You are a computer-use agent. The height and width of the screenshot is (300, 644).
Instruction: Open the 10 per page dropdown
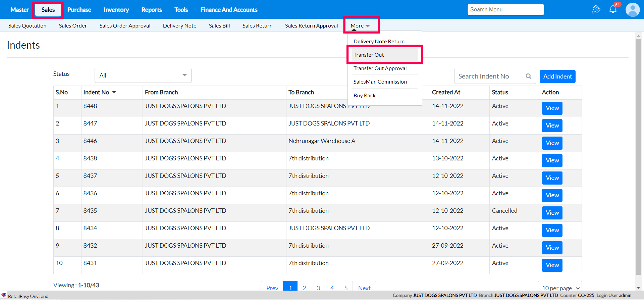tap(560, 288)
